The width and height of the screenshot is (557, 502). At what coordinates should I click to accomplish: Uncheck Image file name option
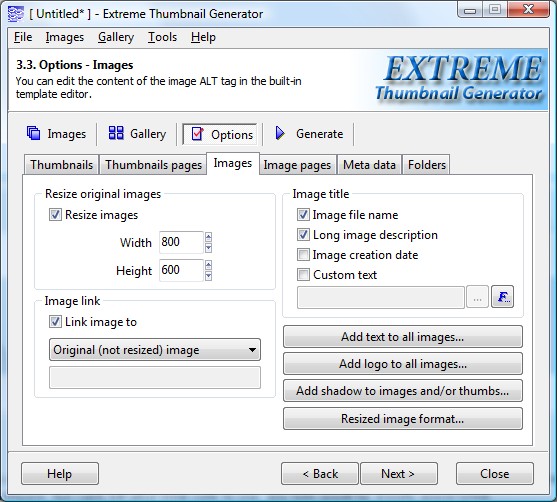[x=303, y=215]
